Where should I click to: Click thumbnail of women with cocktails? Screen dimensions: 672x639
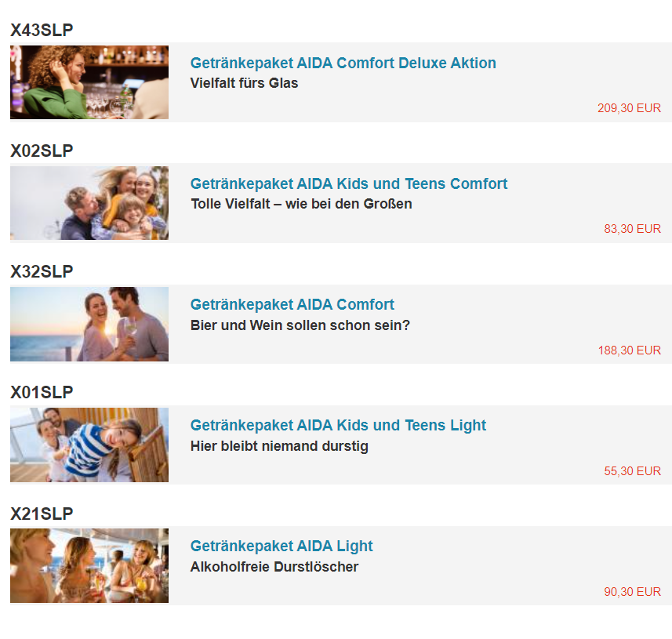[x=89, y=566]
